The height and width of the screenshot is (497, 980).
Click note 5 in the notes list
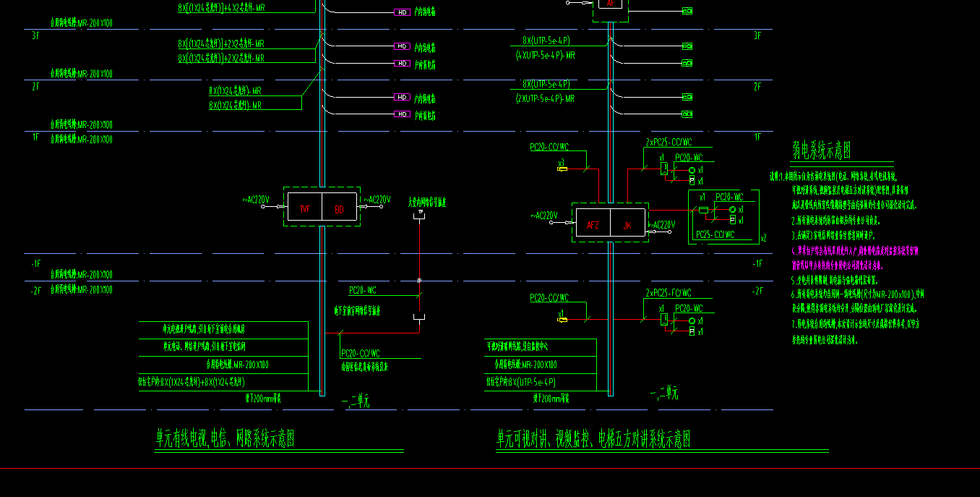pos(835,279)
